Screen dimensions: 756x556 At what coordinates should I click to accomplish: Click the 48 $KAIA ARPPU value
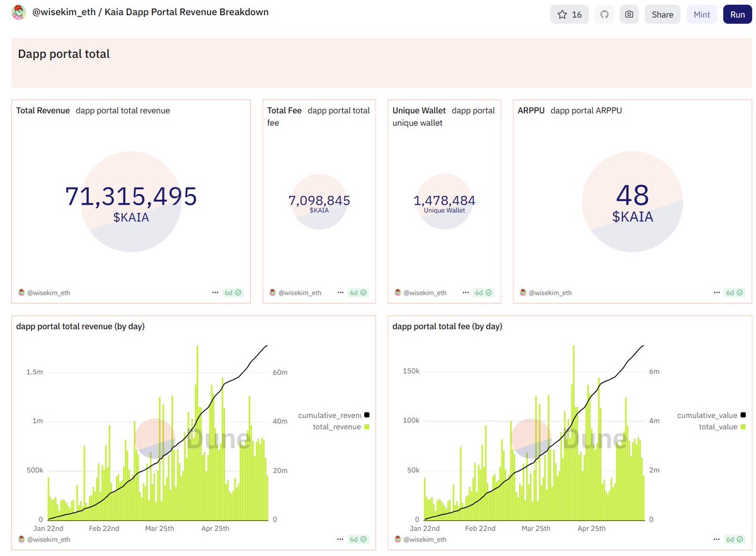pyautogui.click(x=633, y=203)
